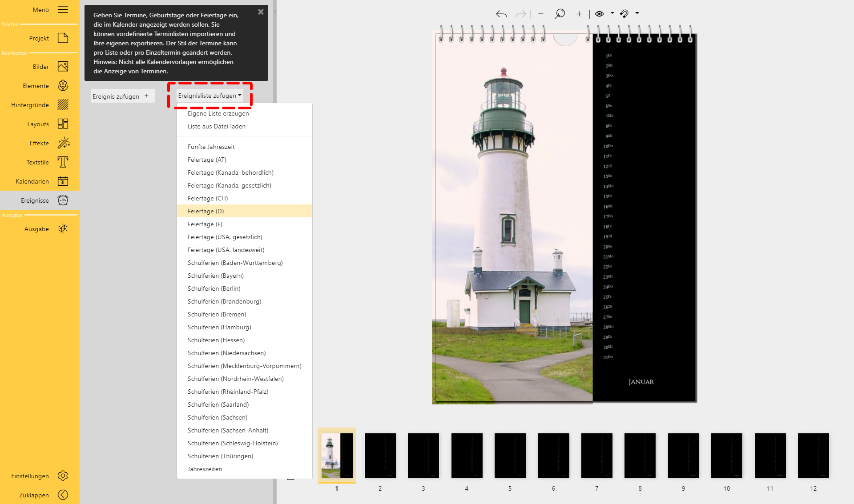Open Textstile T icon
The height and width of the screenshot is (504, 854).
(x=63, y=162)
